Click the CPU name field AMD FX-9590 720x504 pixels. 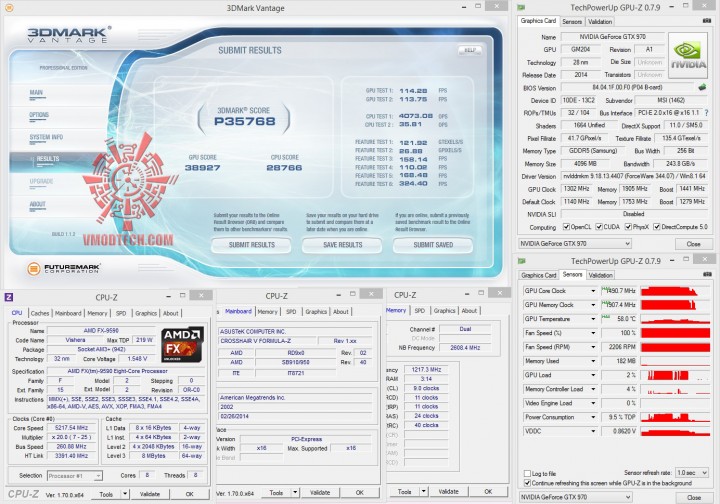tap(101, 330)
